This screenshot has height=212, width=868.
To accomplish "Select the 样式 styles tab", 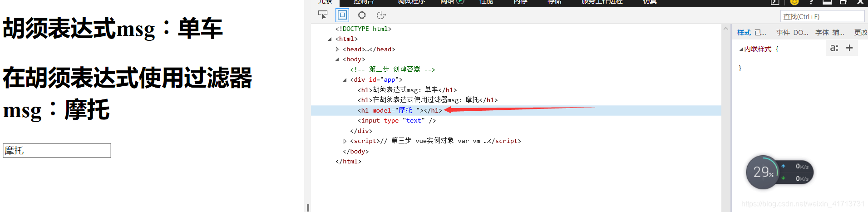I will point(744,32).
